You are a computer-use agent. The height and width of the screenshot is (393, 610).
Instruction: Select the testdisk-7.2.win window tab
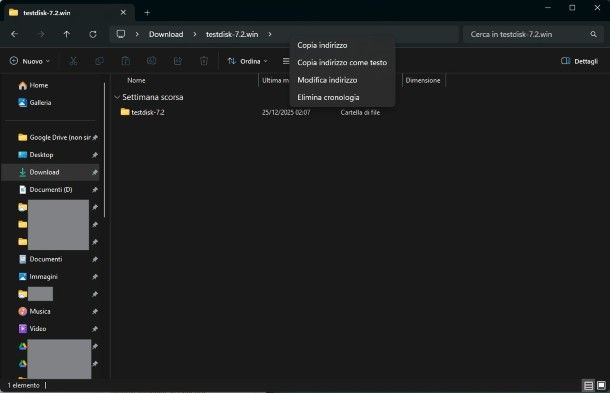(x=69, y=12)
